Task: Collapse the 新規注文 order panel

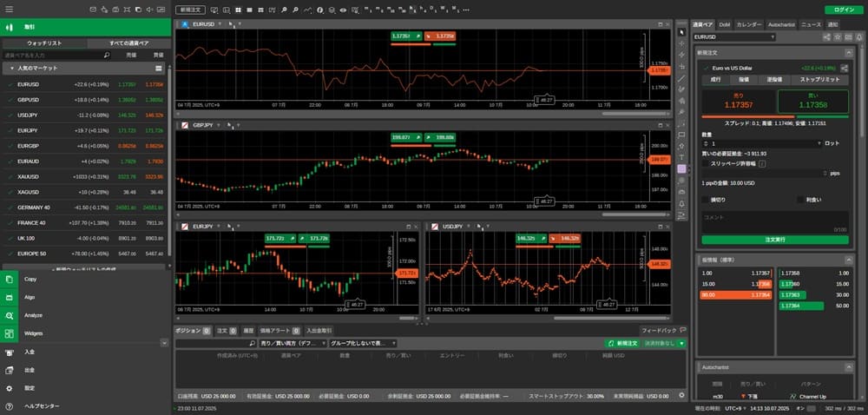Action: tap(848, 53)
